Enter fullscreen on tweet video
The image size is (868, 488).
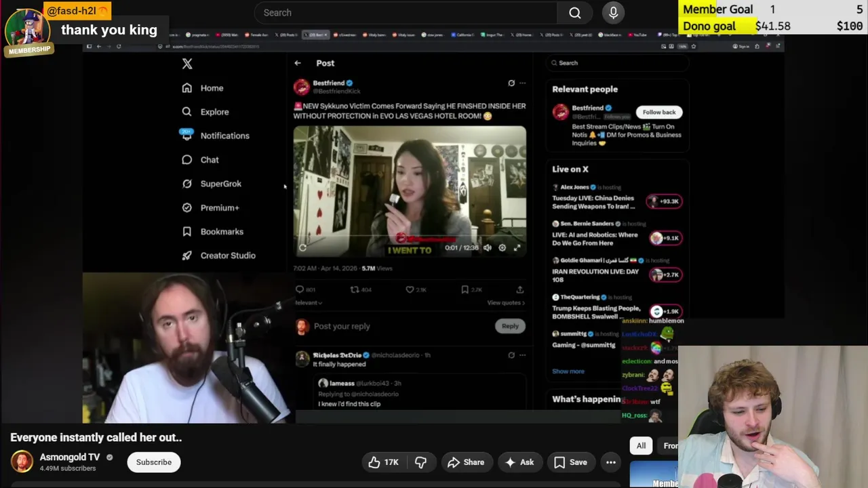pos(517,247)
